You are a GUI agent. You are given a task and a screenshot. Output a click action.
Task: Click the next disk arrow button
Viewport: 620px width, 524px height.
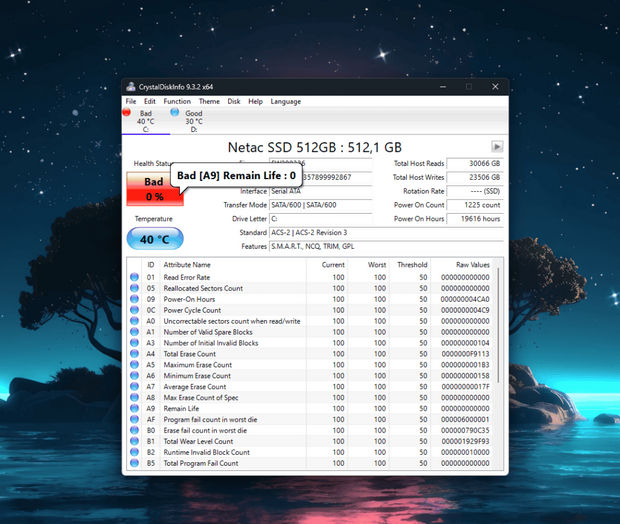pos(497,146)
